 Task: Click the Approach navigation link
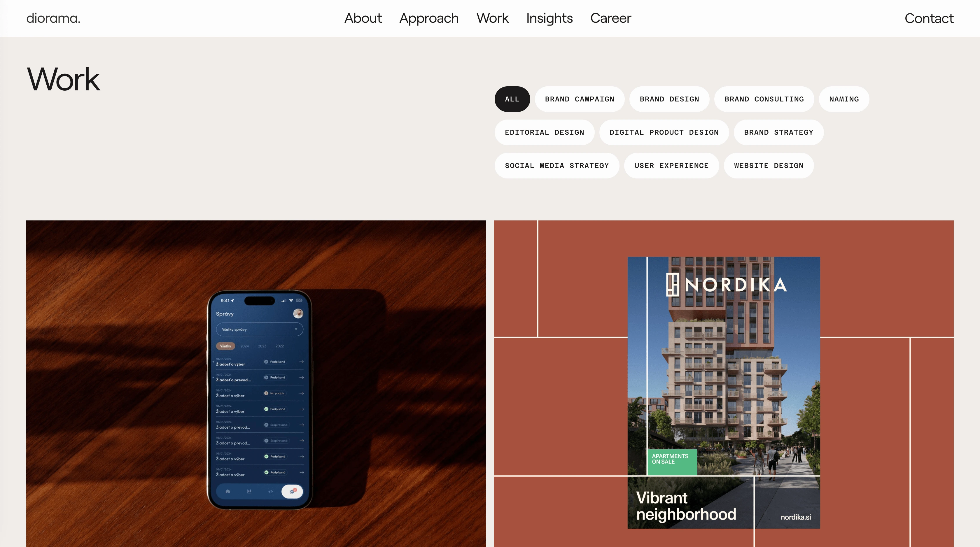click(429, 18)
